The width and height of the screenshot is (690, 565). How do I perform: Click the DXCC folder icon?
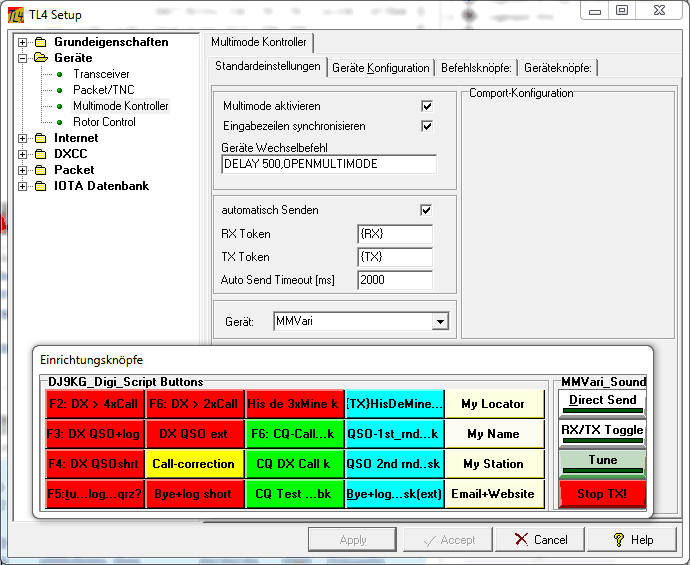40,154
